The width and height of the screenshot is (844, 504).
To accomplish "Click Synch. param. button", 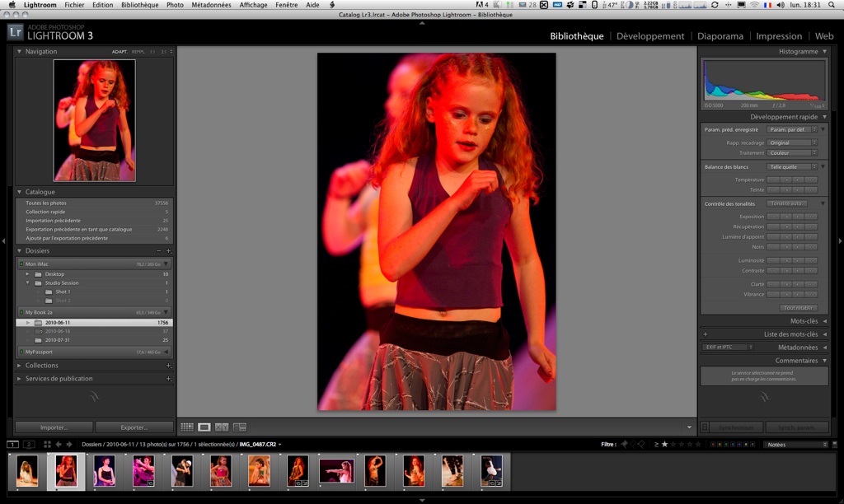I will tap(797, 427).
